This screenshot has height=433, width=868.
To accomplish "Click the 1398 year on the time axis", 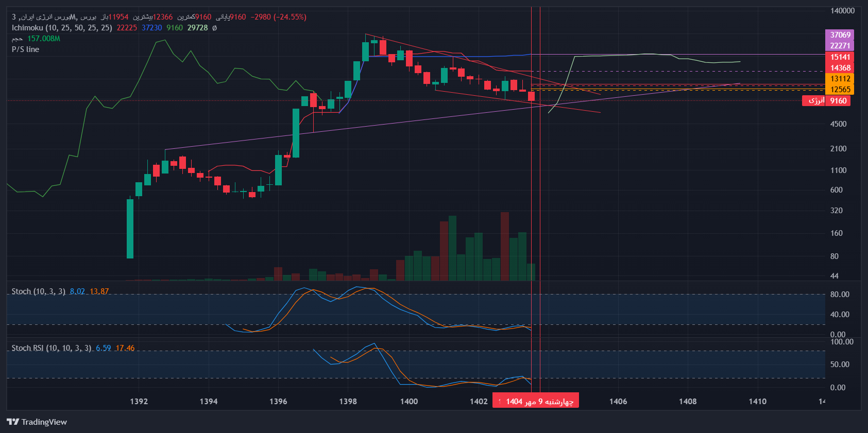I will [348, 401].
